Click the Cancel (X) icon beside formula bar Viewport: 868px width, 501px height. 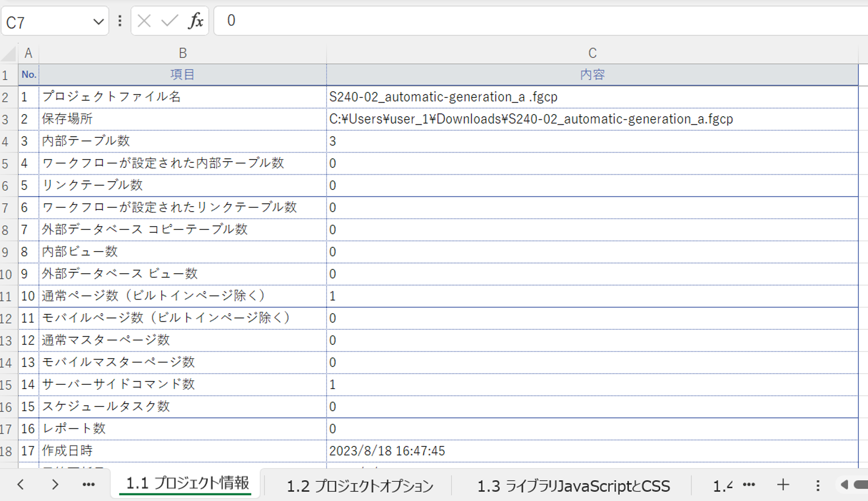(143, 21)
